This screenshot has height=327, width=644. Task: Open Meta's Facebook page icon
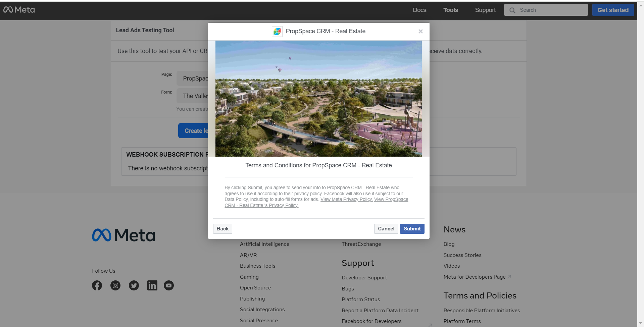pyautogui.click(x=97, y=285)
